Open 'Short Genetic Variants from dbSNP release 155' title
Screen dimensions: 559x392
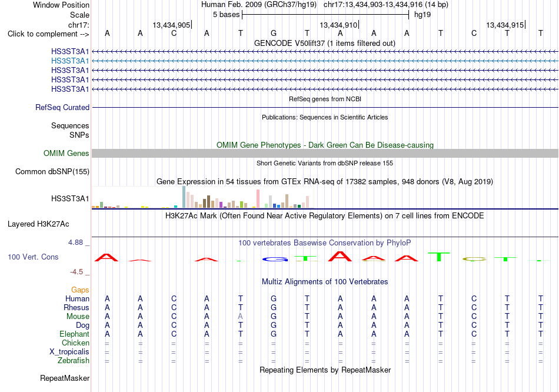pyautogui.click(x=325, y=163)
